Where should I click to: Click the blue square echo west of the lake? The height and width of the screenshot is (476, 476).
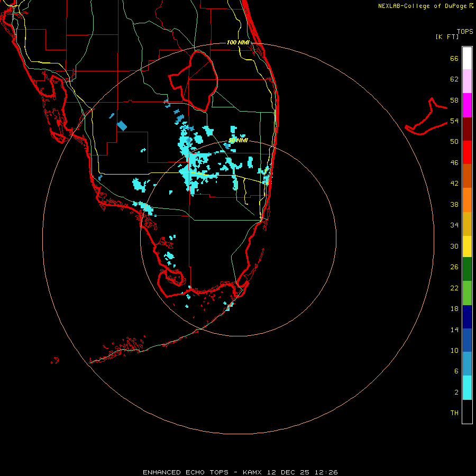122,126
